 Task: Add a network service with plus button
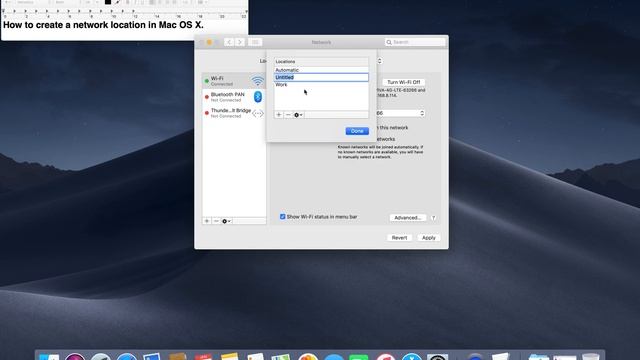(x=207, y=221)
